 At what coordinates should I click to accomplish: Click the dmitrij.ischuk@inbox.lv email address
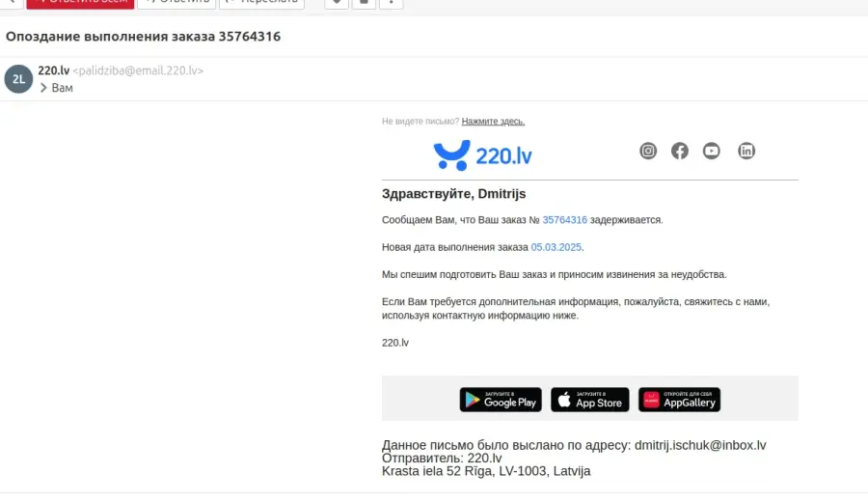click(x=700, y=445)
